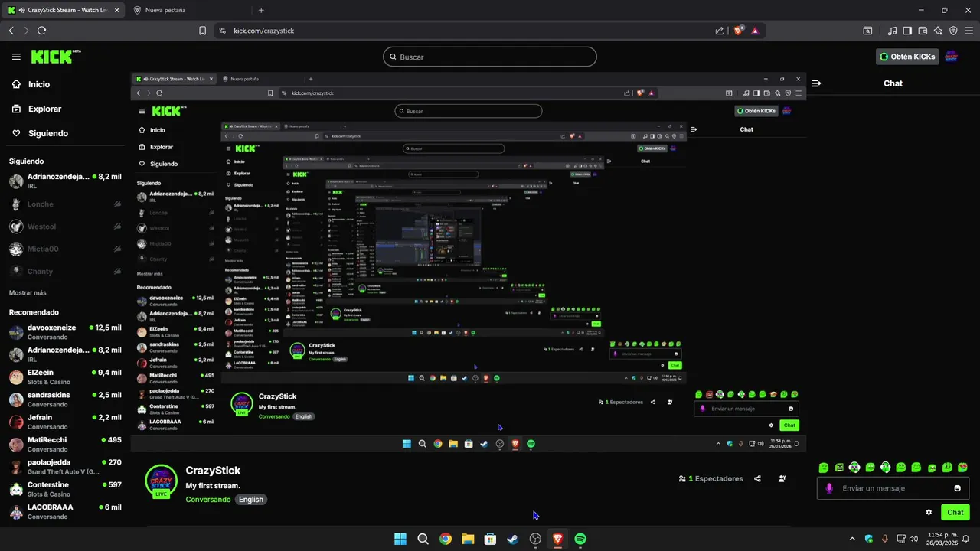980x551 pixels.
Task: Click the moderator icon beside the share icon
Action: coord(782,478)
